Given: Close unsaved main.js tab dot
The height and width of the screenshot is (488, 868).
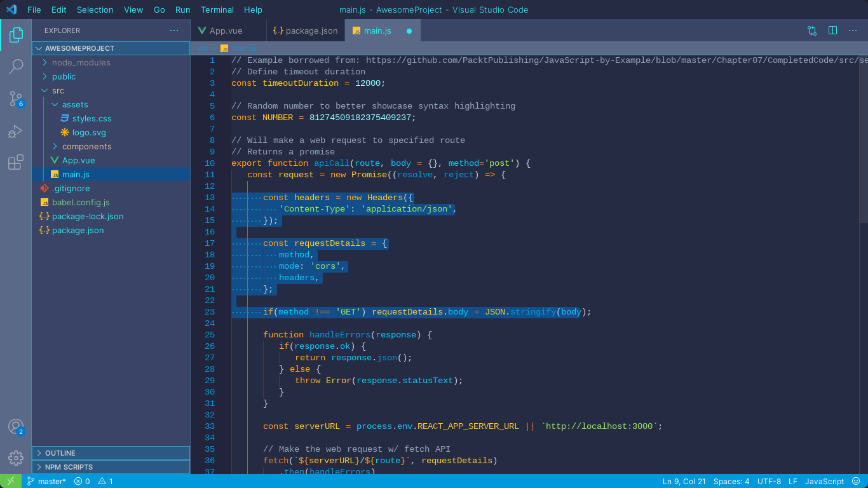Looking at the screenshot, I should pyautogui.click(x=409, y=30).
